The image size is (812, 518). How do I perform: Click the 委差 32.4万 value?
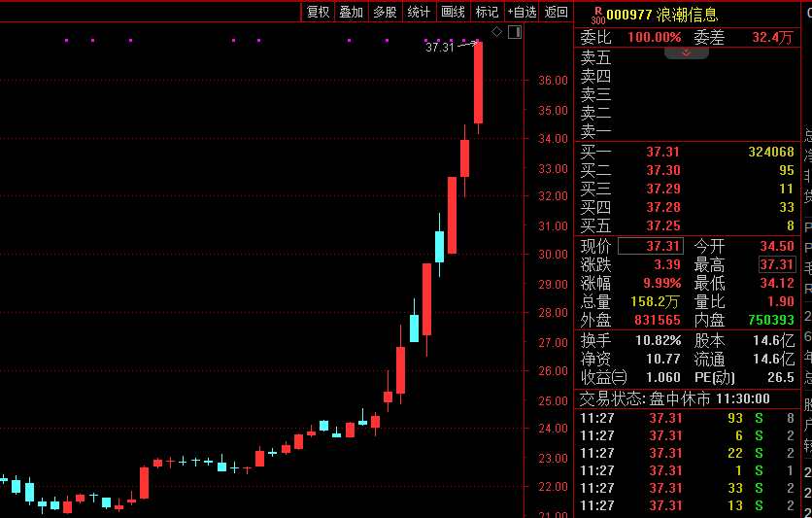[x=772, y=37]
